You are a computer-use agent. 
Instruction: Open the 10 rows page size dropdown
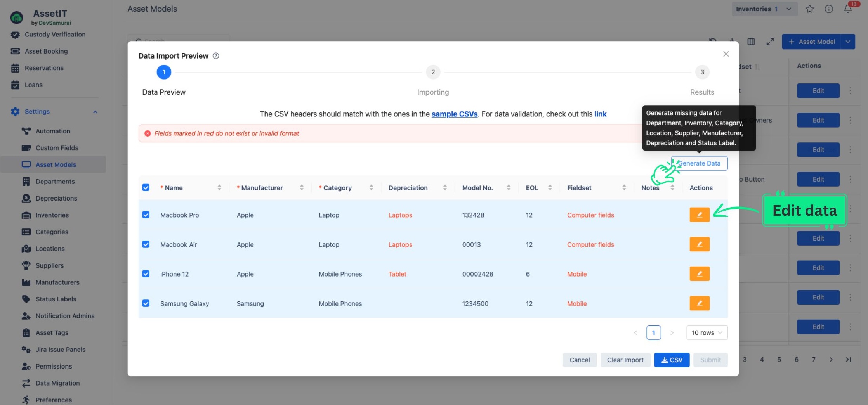click(707, 333)
